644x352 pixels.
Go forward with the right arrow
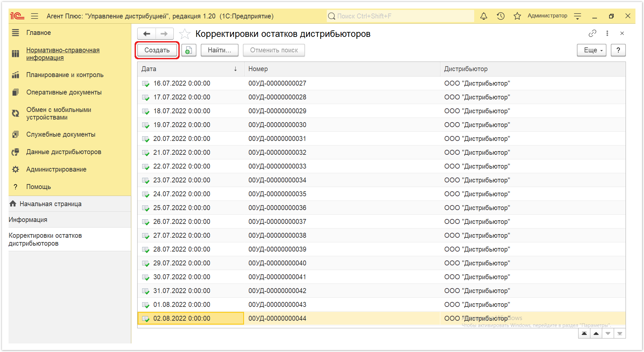point(164,34)
